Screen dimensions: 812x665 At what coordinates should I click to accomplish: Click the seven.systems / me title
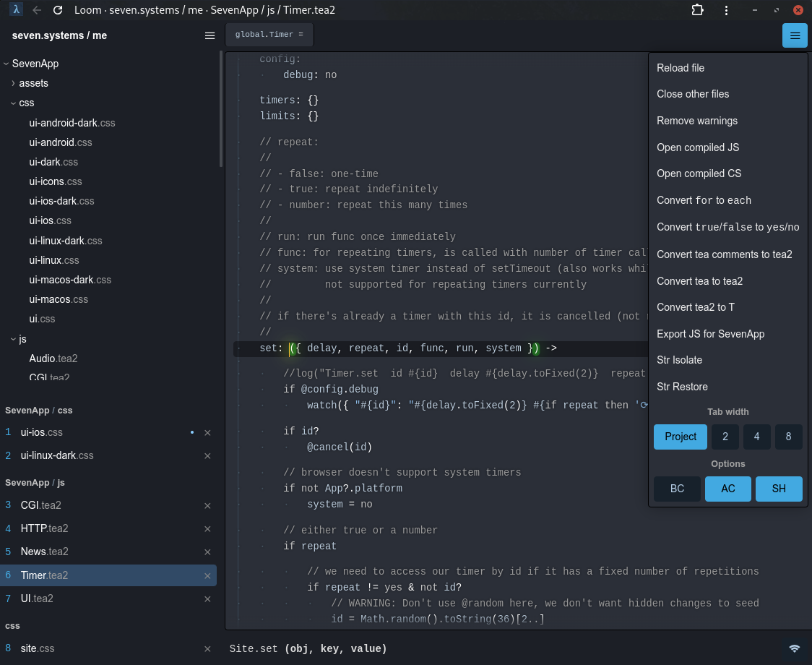tap(59, 35)
